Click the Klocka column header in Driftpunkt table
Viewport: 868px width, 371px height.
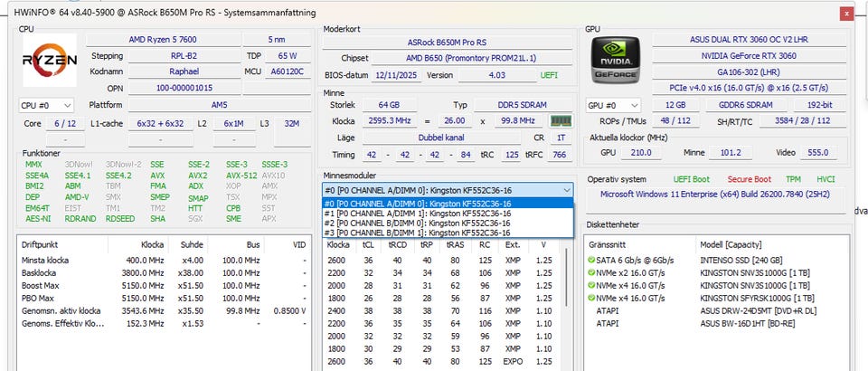pos(152,244)
